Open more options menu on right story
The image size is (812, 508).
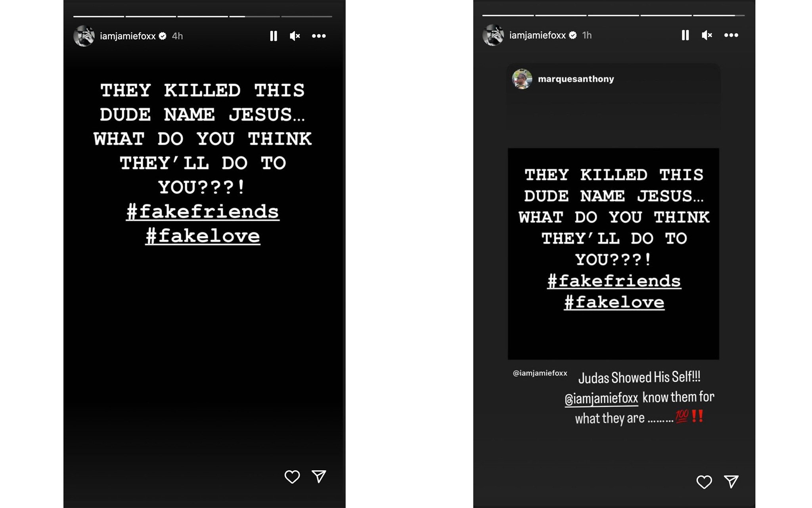click(731, 35)
